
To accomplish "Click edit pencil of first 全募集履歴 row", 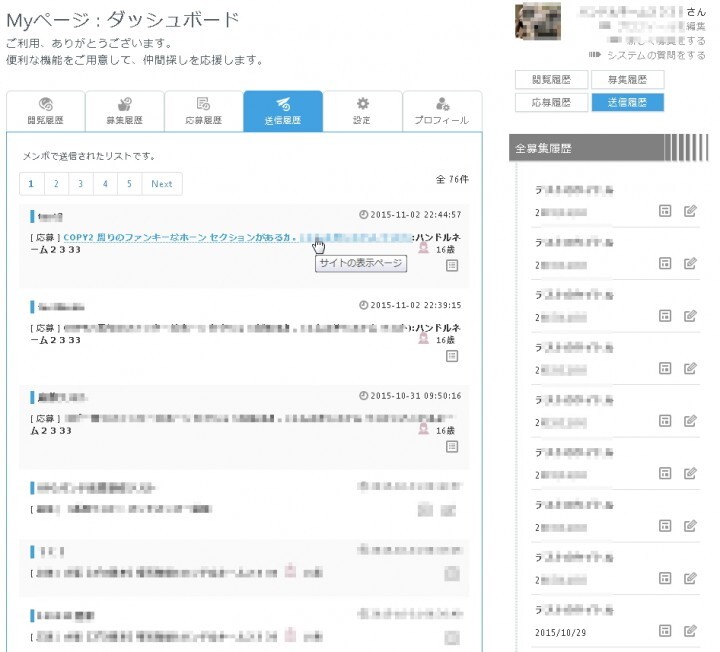I will (x=690, y=211).
